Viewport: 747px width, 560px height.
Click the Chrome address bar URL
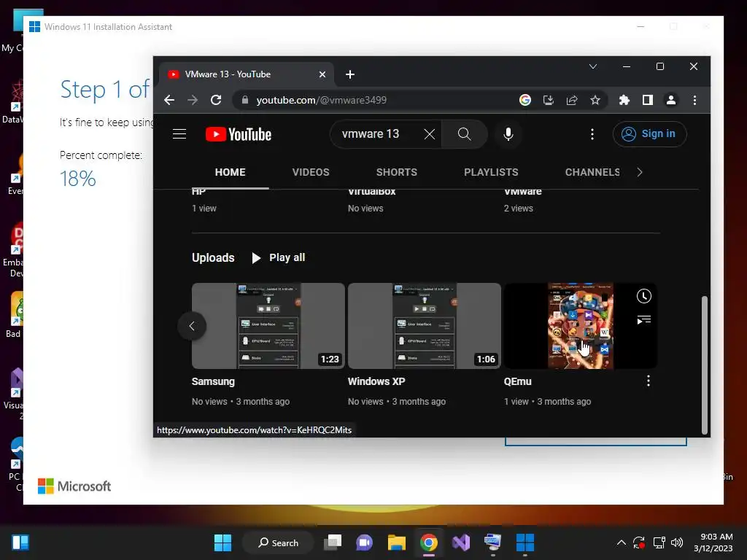[x=321, y=100]
